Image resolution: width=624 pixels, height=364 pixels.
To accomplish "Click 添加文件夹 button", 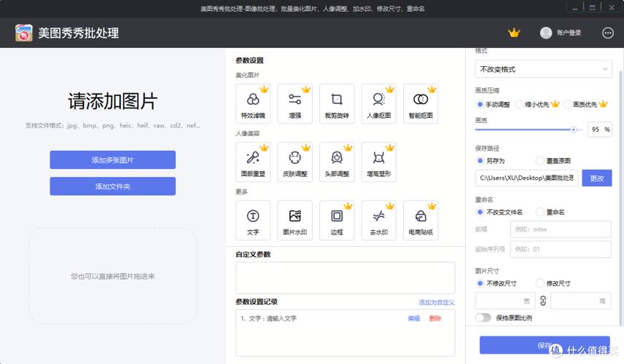I will pyautogui.click(x=112, y=186).
